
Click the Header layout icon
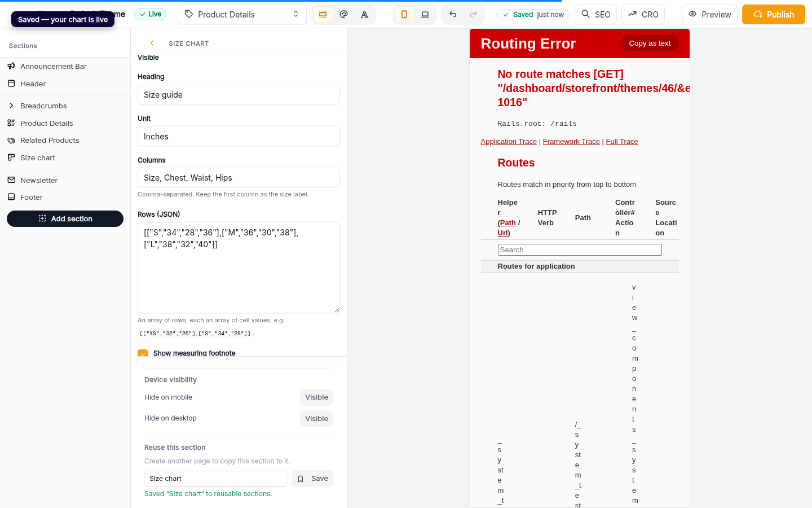[11, 84]
